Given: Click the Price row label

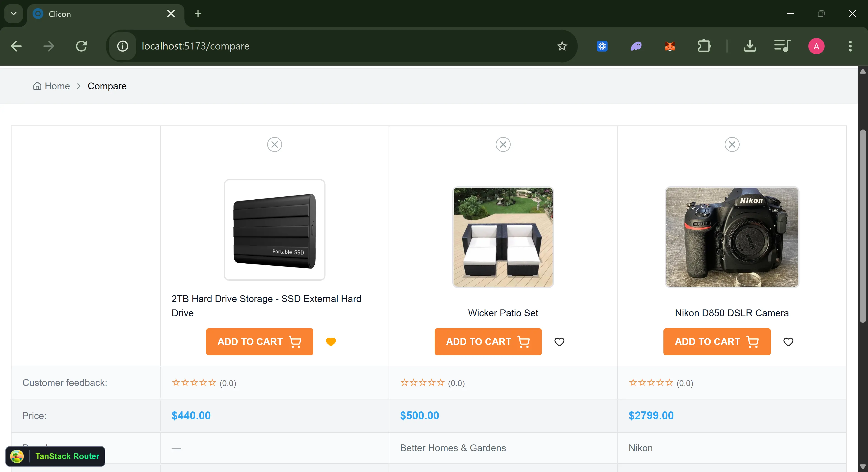Looking at the screenshot, I should pos(34,416).
